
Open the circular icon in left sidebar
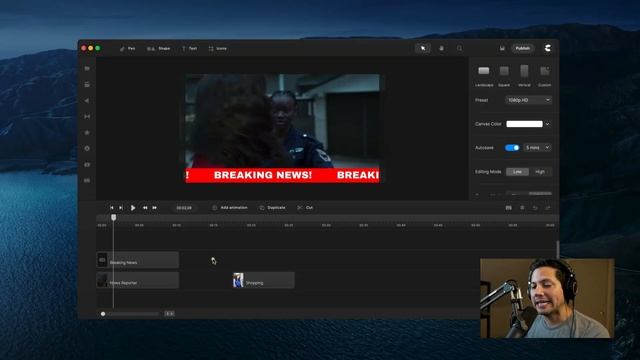(87, 149)
